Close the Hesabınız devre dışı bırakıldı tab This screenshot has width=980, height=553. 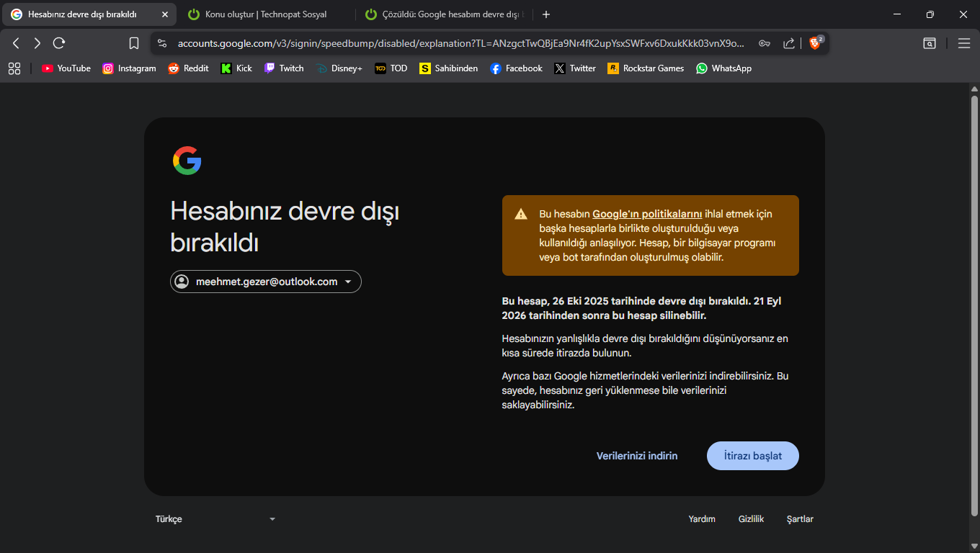164,14
